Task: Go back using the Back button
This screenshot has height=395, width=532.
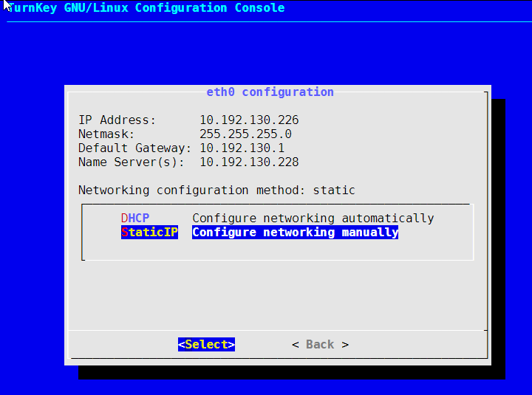Action: (x=320, y=345)
